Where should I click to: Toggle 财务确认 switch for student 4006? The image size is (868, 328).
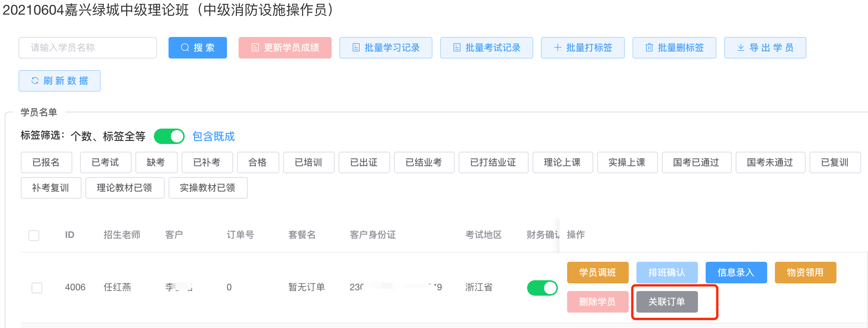pyautogui.click(x=542, y=288)
